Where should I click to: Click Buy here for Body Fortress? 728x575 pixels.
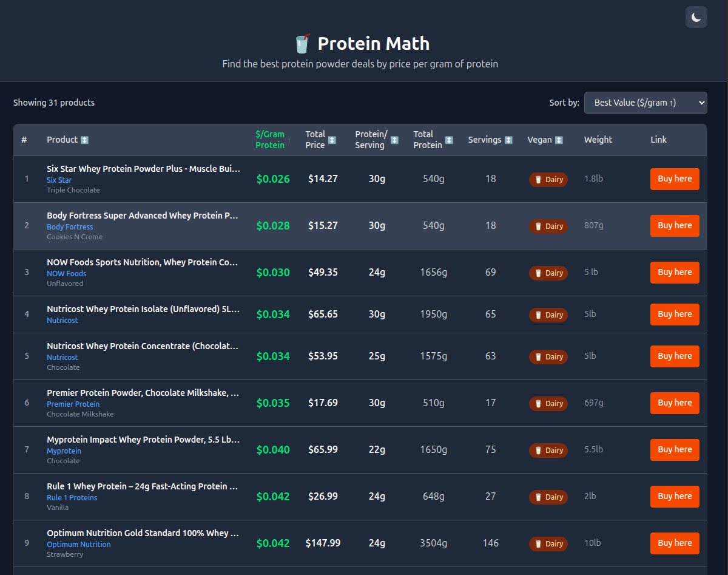[675, 226]
